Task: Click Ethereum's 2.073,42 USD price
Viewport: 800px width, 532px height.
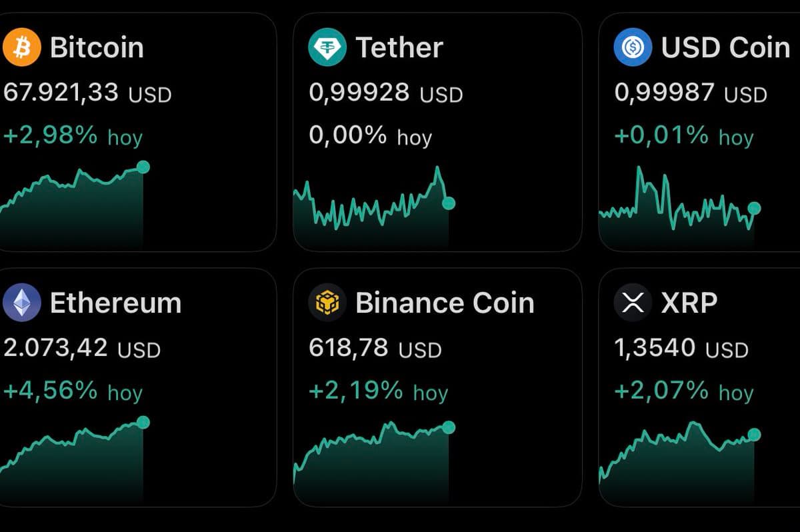Action: 82,348
